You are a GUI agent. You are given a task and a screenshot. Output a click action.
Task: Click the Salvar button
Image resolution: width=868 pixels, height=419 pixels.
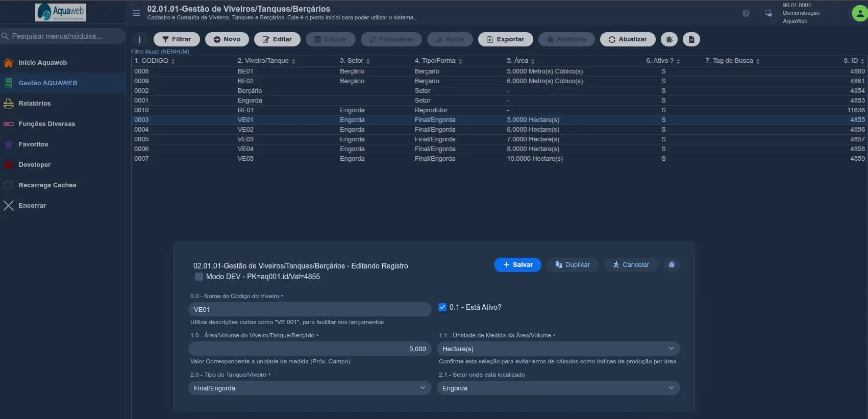517,265
